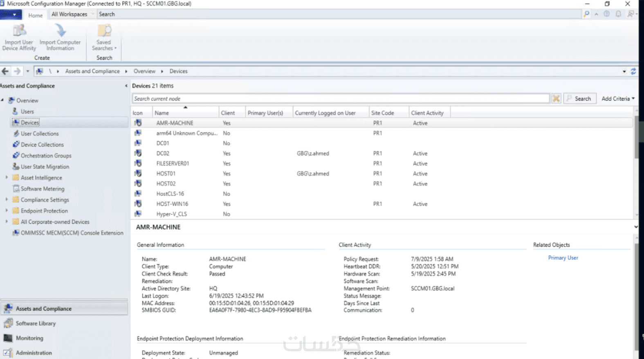Image resolution: width=644 pixels, height=359 pixels.
Task: Select the DC01 device row
Action: 382,143
